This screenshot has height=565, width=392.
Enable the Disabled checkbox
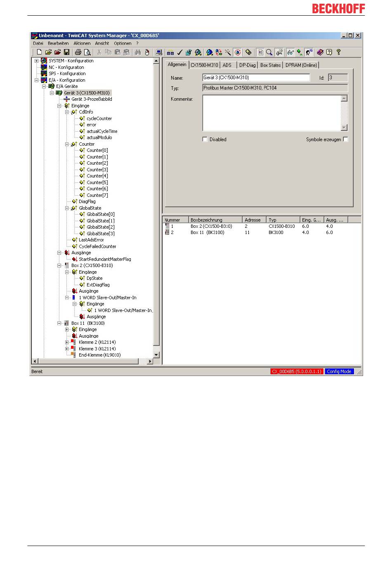205,139
